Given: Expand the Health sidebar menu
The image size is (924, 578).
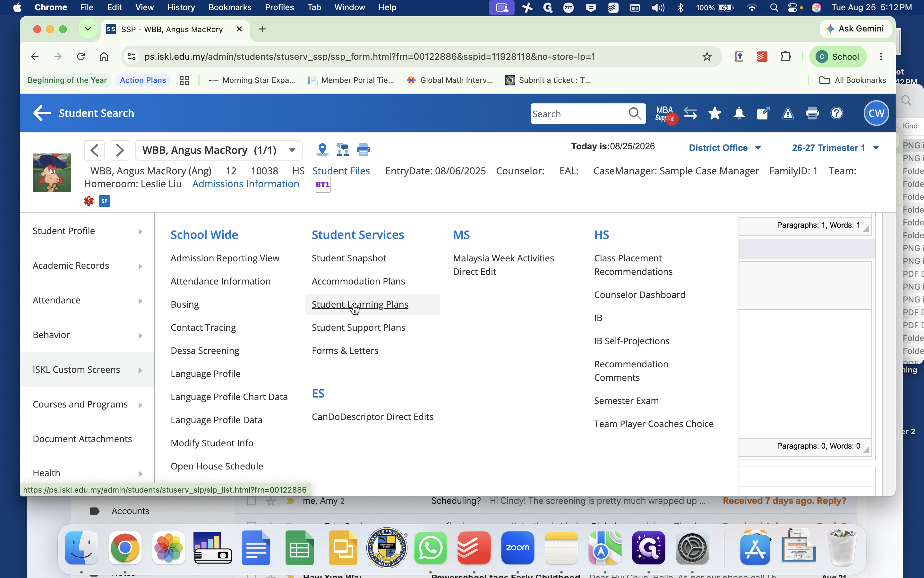Looking at the screenshot, I should click(x=88, y=473).
